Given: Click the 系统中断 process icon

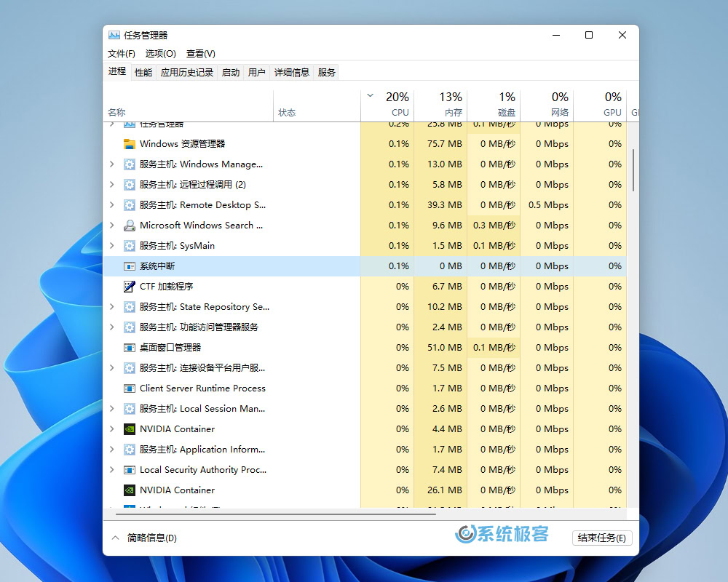Looking at the screenshot, I should point(130,266).
